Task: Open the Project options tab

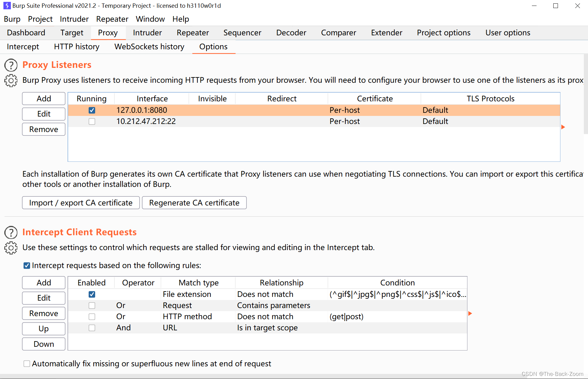Action: [x=444, y=33]
